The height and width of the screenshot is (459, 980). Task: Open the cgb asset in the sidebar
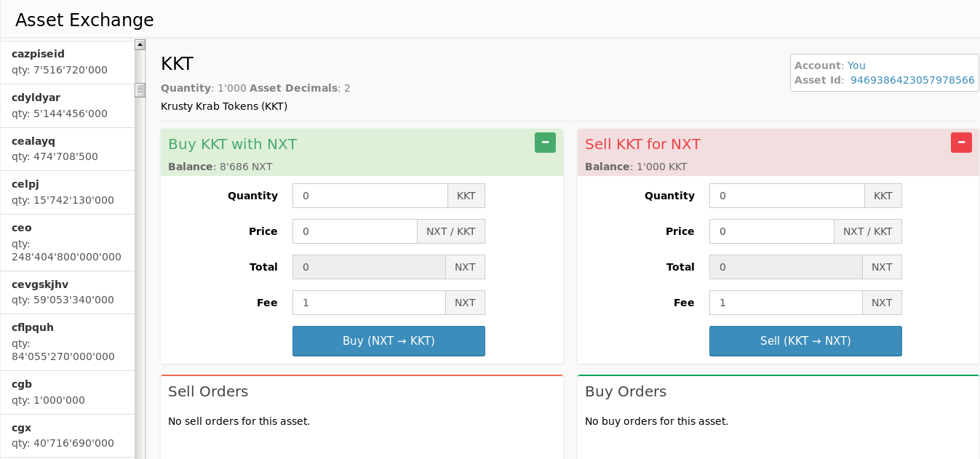[67, 392]
